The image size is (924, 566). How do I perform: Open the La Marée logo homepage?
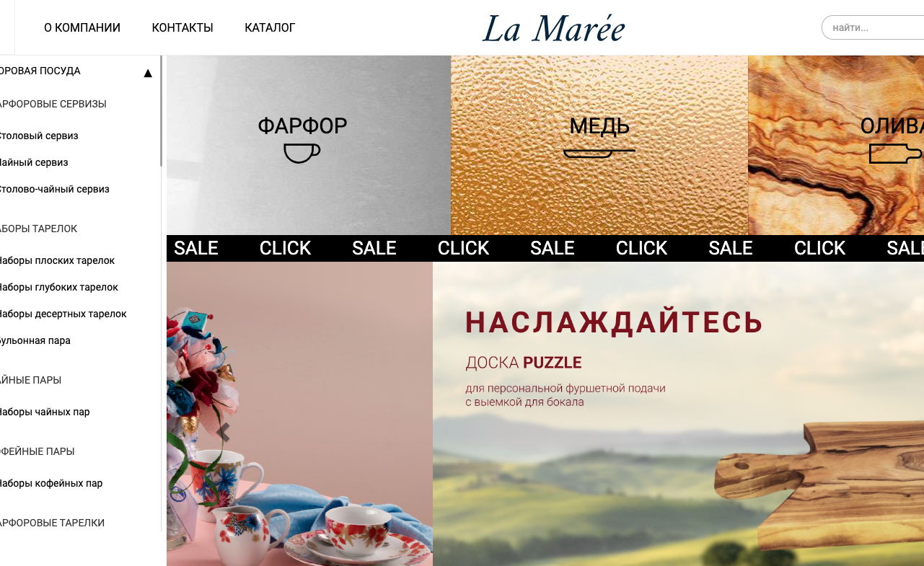click(x=553, y=29)
